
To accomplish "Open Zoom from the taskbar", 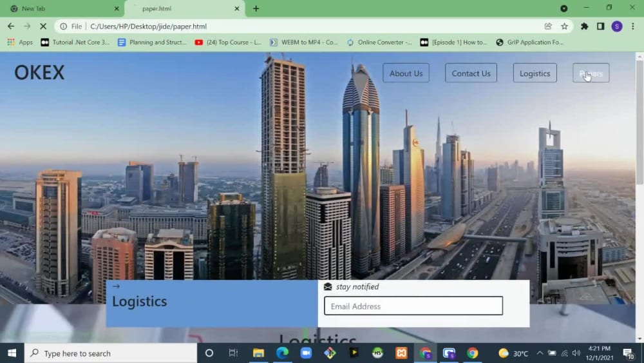I will (x=306, y=353).
